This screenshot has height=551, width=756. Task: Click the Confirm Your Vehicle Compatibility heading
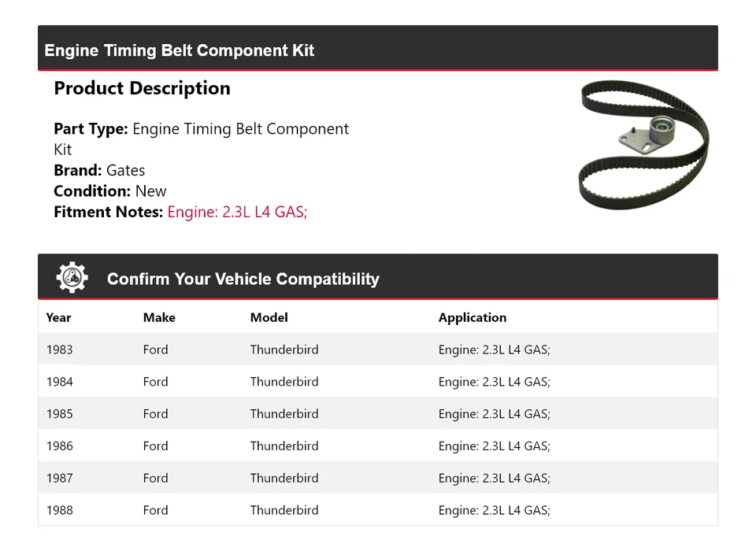tap(243, 279)
